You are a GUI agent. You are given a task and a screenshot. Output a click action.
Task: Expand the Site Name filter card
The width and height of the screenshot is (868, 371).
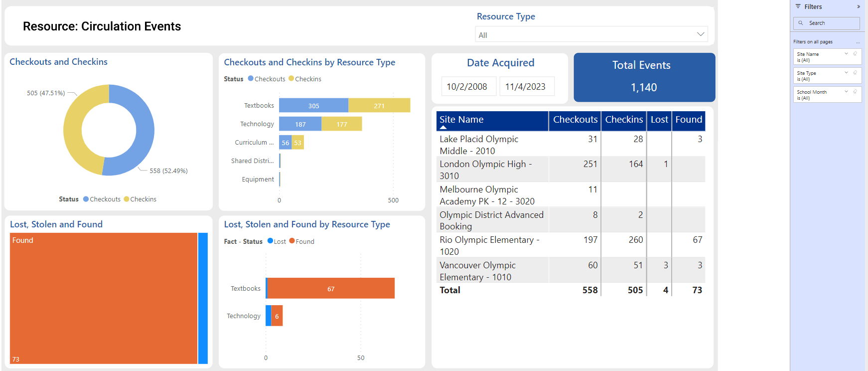(846, 54)
